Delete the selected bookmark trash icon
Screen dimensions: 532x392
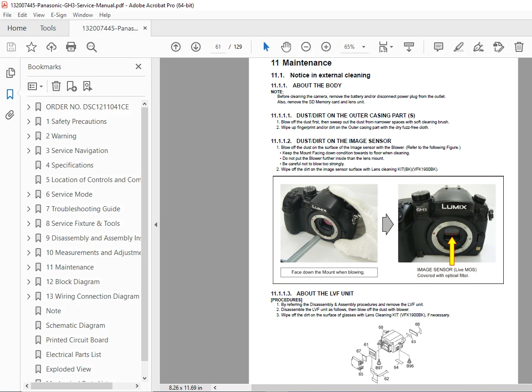click(x=56, y=86)
